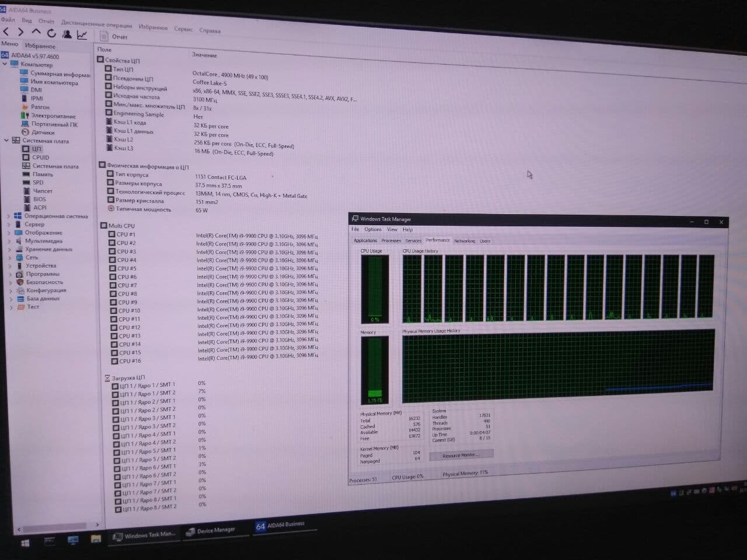Screen dimensions: 747x560
Task: Select the SPD tree item
Action: click(x=38, y=182)
